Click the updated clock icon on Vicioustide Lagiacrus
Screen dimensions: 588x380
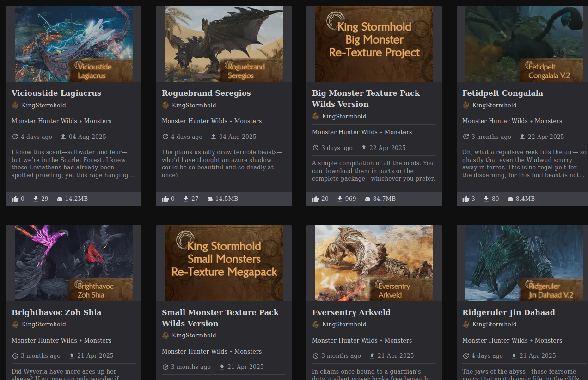tap(15, 137)
